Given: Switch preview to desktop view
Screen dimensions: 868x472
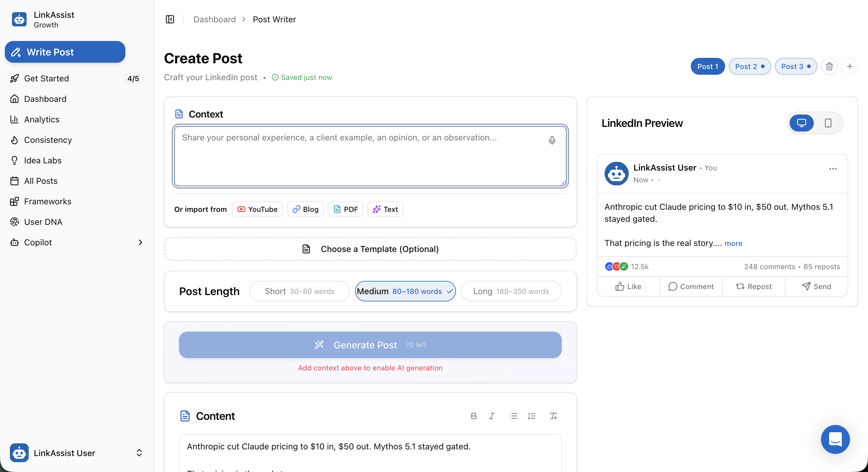Looking at the screenshot, I should click(801, 123).
